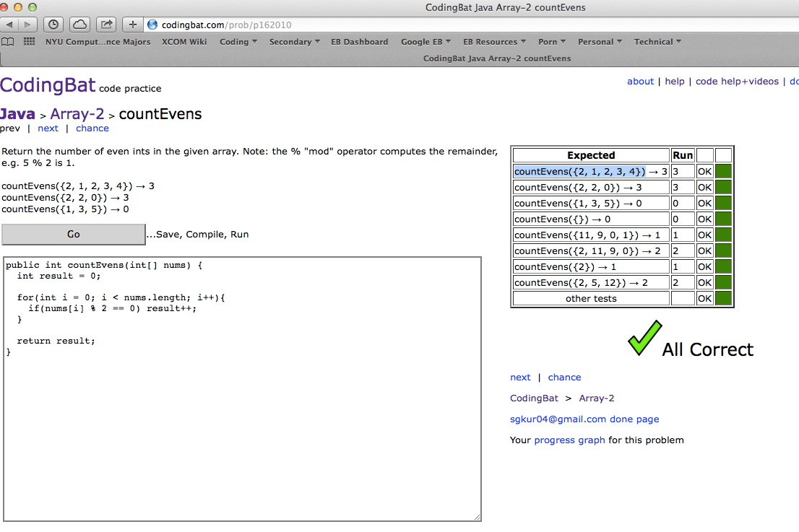
Task: Expand the Personal bookmarks folder
Action: (600, 42)
